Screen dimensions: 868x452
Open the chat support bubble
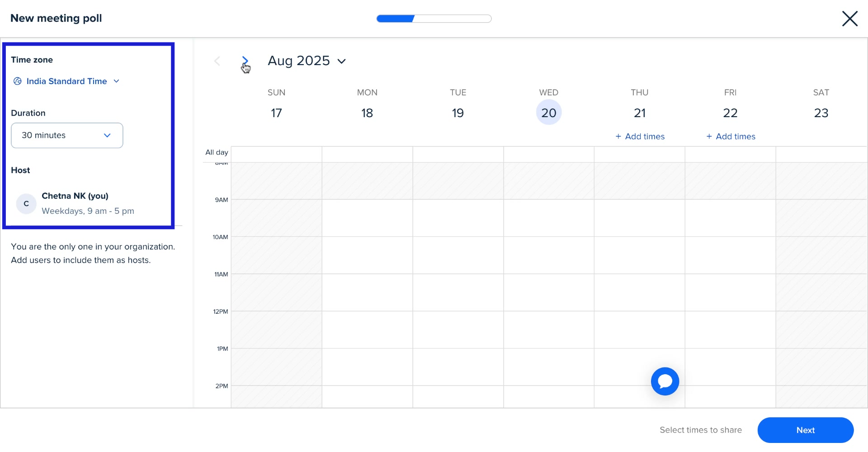(665, 381)
